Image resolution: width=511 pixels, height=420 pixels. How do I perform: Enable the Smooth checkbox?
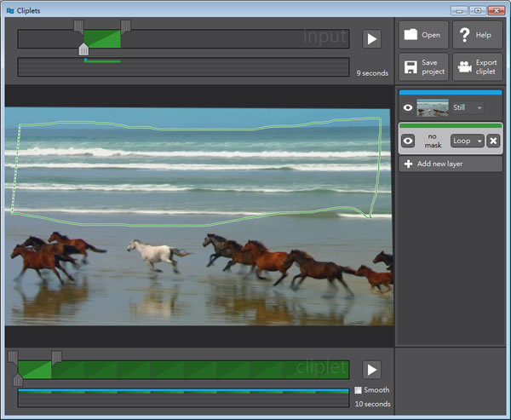pos(359,390)
